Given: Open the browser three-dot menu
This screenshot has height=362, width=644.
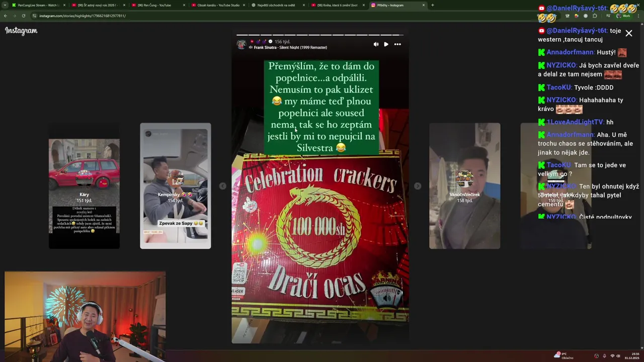Looking at the screenshot, I should [638, 16].
